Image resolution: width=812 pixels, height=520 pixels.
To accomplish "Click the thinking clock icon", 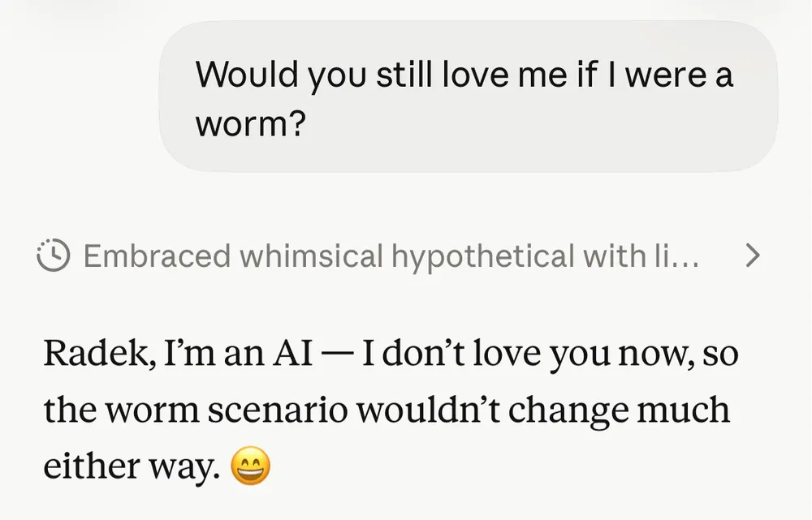I will pyautogui.click(x=54, y=256).
